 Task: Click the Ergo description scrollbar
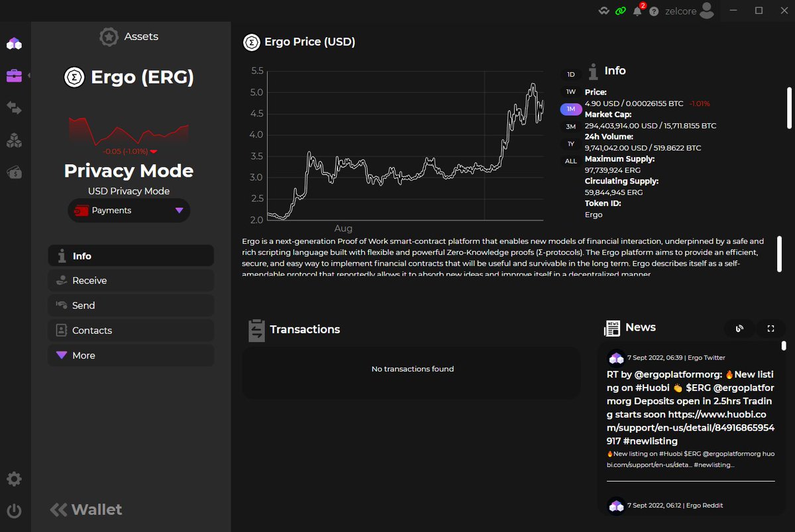(x=780, y=254)
